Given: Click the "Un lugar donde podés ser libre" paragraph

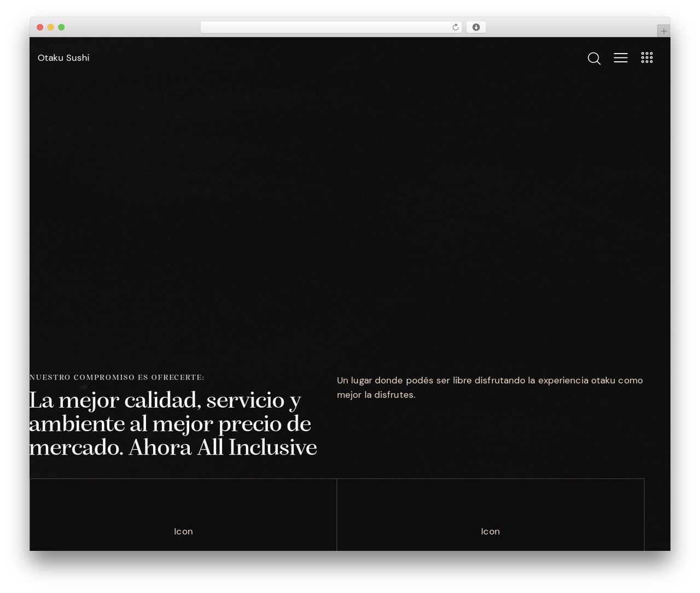Looking at the screenshot, I should (490, 387).
